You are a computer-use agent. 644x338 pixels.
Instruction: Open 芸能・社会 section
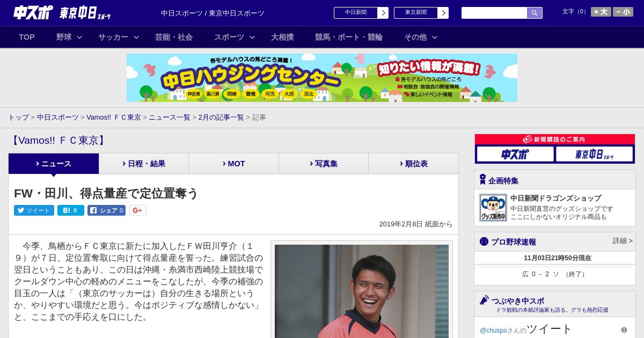point(174,37)
